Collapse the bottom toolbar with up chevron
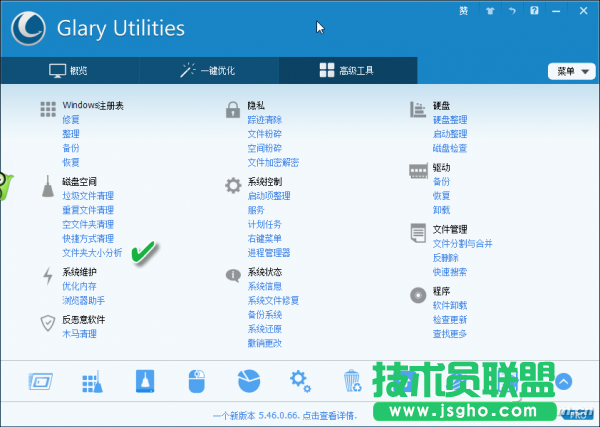 click(x=563, y=381)
